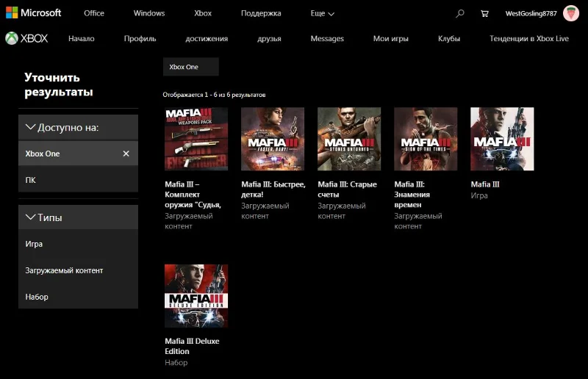
Task: Open the достижения tab
Action: (207, 38)
